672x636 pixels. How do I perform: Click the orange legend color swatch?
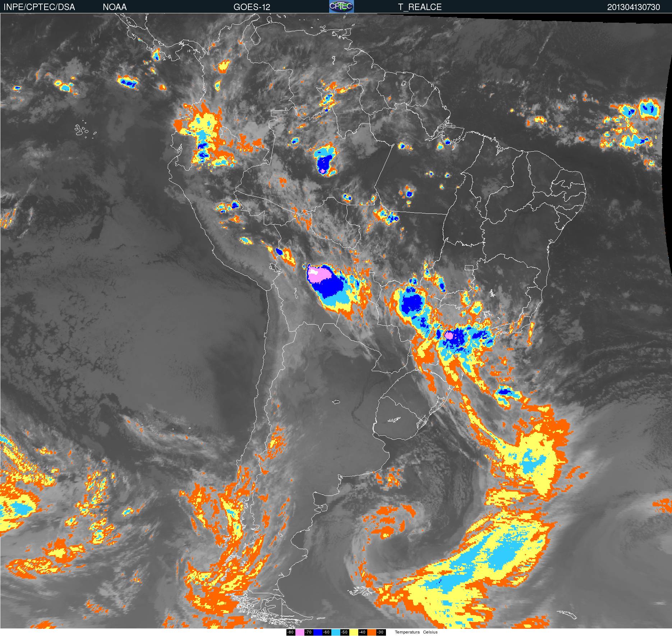(x=372, y=632)
